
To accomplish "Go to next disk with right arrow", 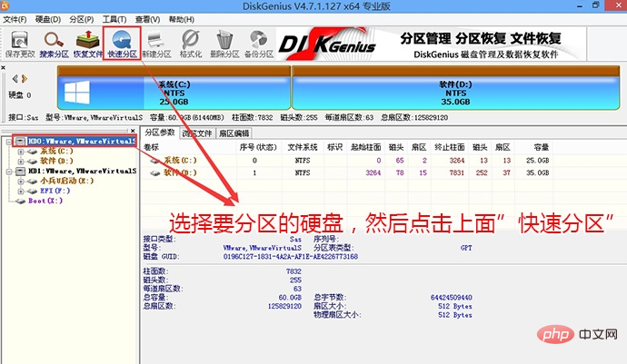I will tap(25, 79).
